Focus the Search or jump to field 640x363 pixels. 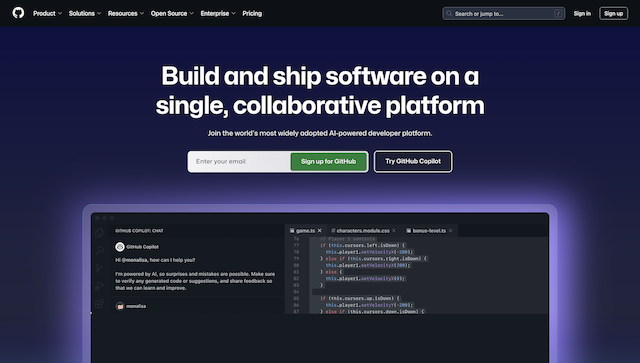504,13
